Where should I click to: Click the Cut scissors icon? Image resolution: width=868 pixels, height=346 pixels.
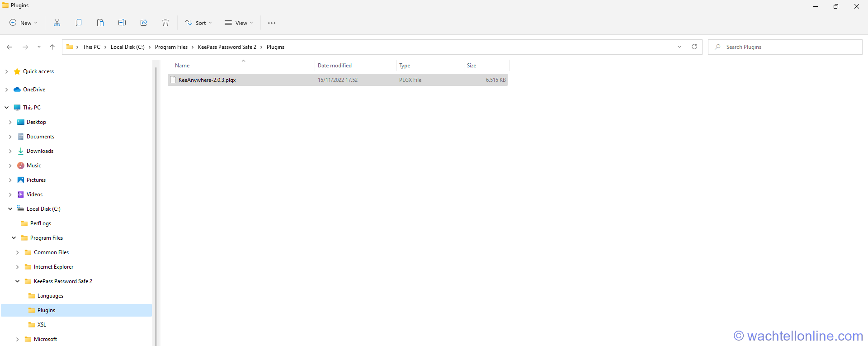coord(57,23)
